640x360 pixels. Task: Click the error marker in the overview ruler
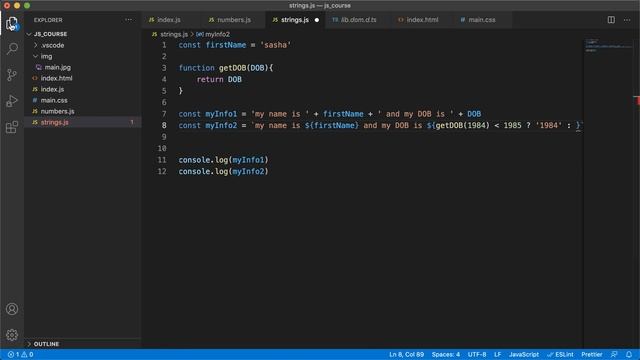636,100
